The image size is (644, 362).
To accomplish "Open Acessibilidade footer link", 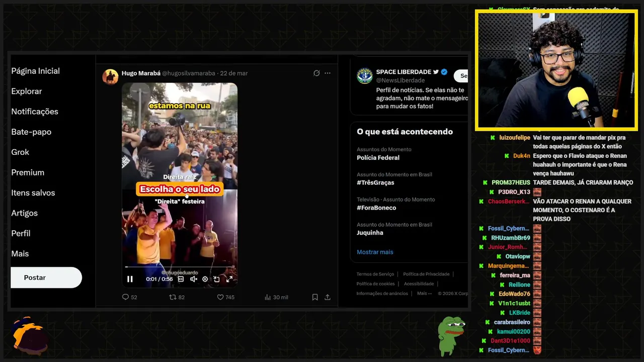I will 419,284.
